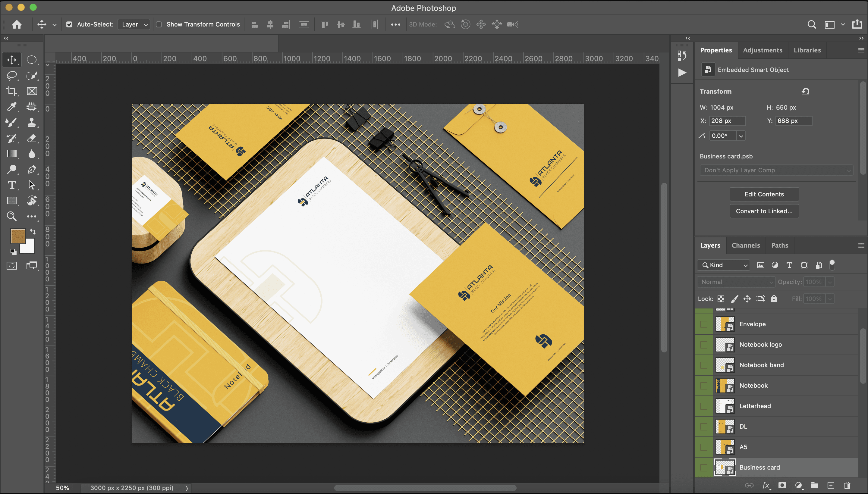This screenshot has width=868, height=494.
Task: Toggle visibility of A5 layer
Action: pos(704,447)
